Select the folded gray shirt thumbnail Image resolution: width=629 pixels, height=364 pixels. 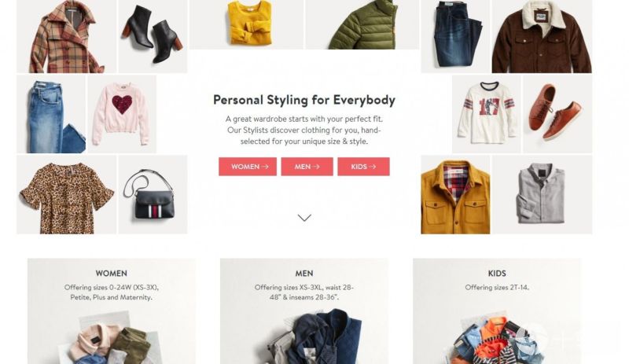542,195
